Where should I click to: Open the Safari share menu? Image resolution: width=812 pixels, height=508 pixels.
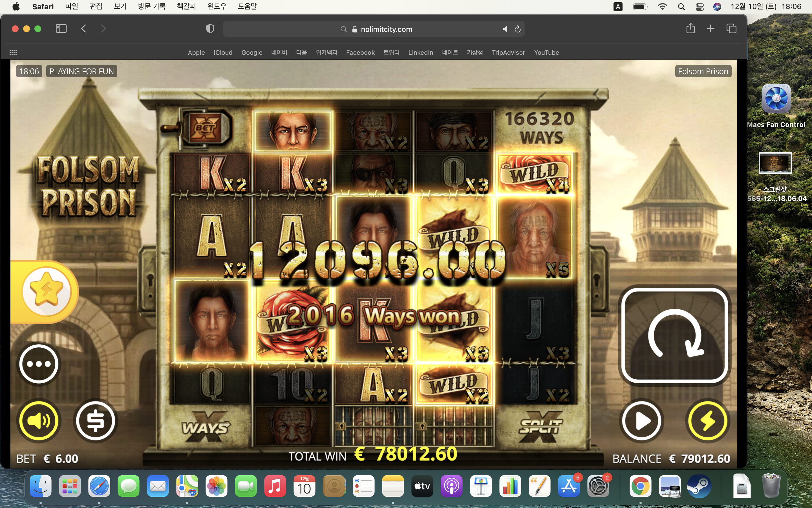690,28
